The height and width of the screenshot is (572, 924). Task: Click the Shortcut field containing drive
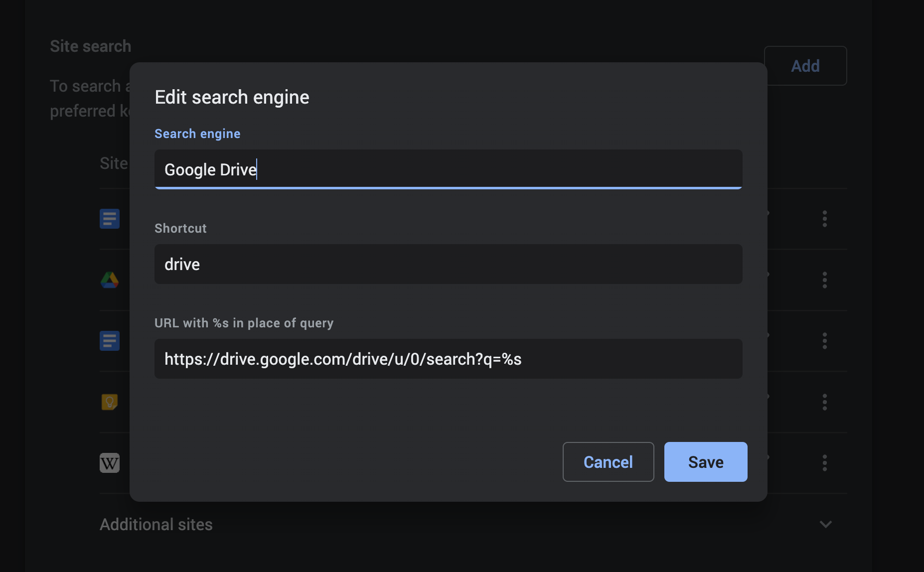448,264
